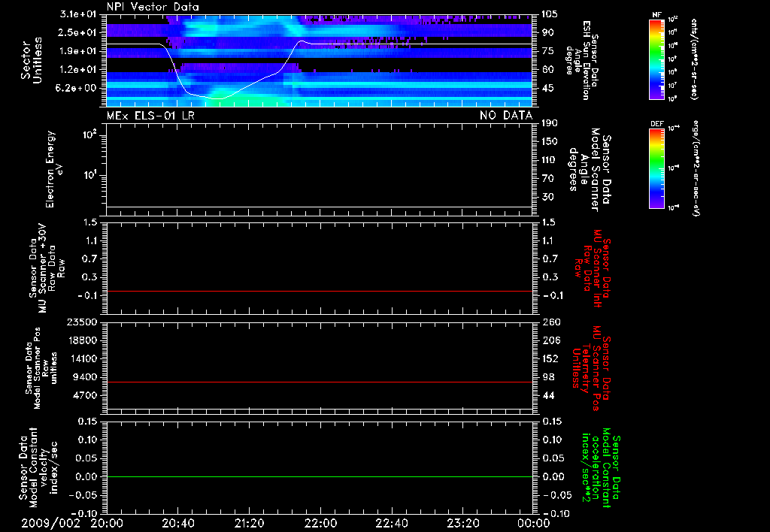Click the '98' telemetry tick value
Image resolution: width=770 pixels, height=532 pixels.
[547, 377]
